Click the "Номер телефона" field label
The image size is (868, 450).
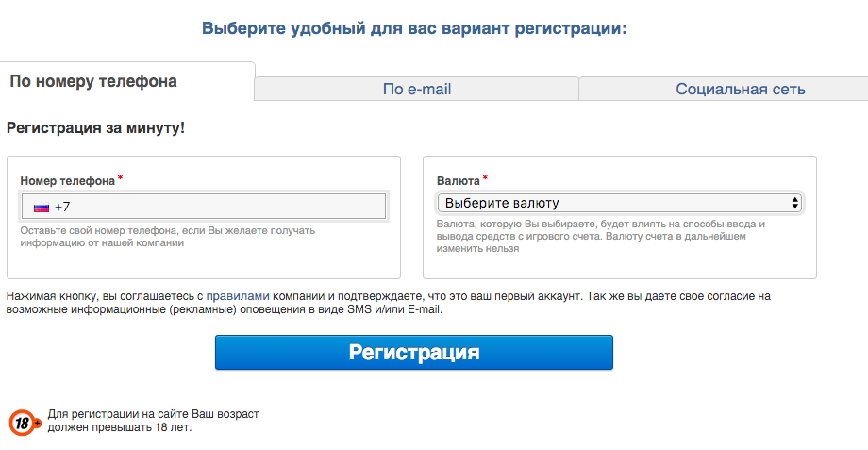coord(68,181)
